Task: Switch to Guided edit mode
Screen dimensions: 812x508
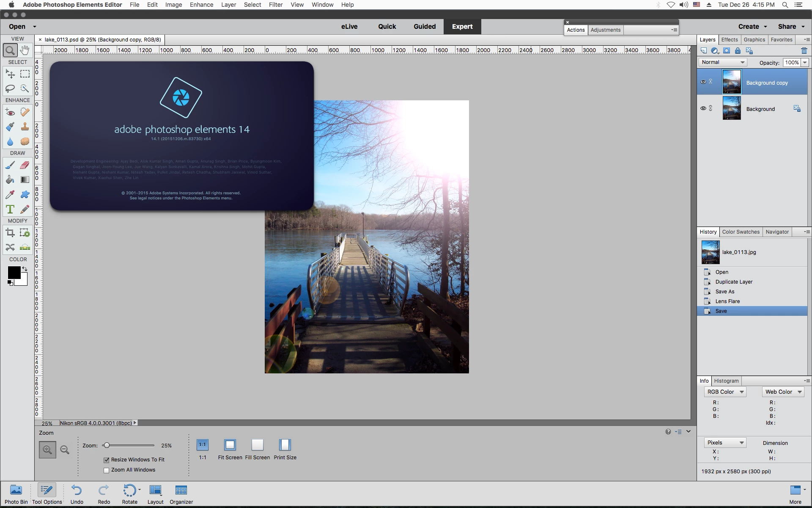Action: click(x=425, y=26)
